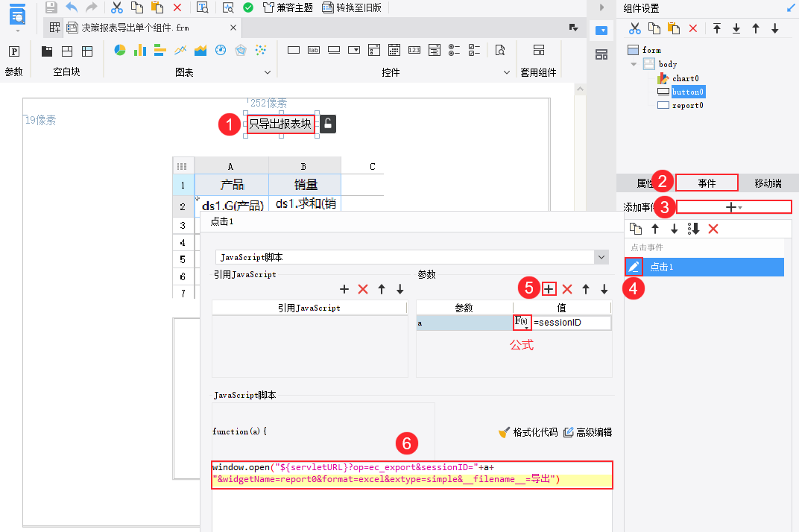Insert a column chart from chart toolbar
Viewport: 799px width, 532px height.
(139, 50)
